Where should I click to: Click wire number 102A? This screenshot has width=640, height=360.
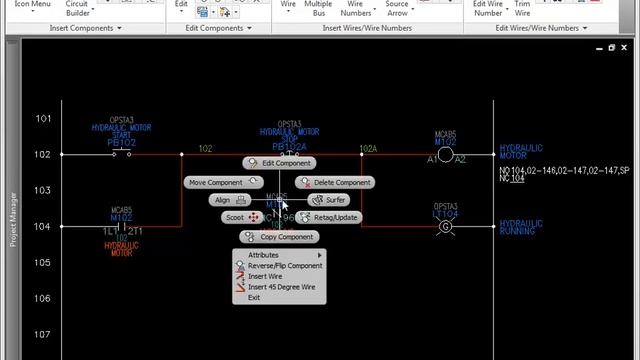click(368, 149)
